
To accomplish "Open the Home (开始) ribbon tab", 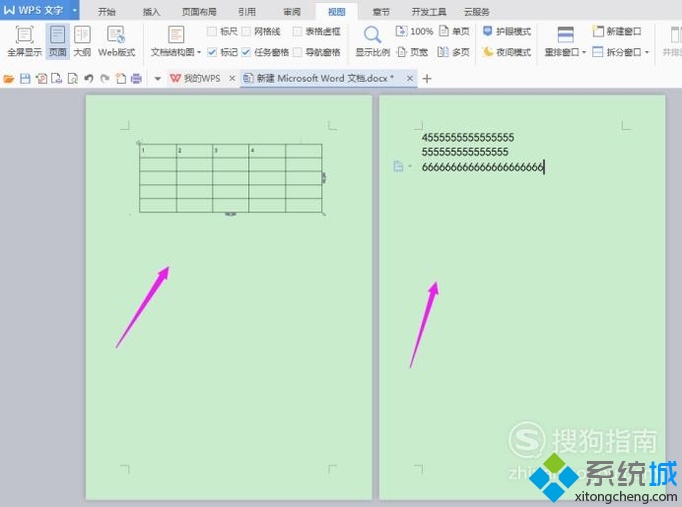I will [107, 12].
